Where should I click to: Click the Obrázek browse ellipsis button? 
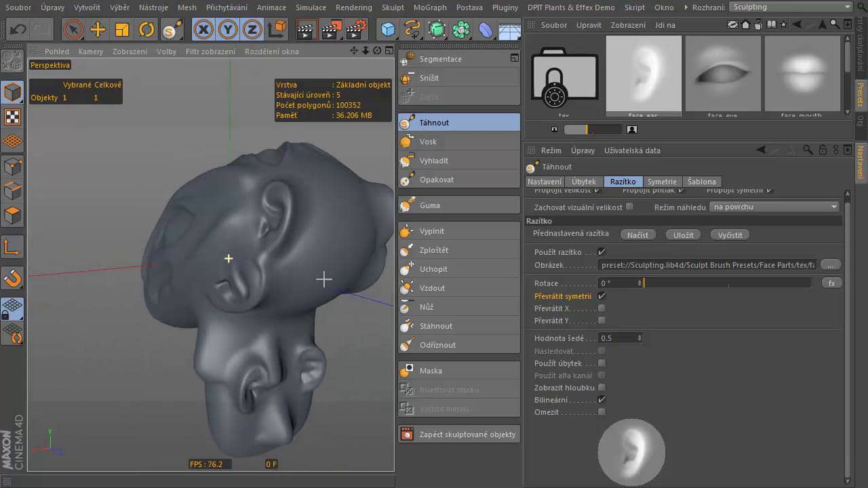click(x=831, y=265)
